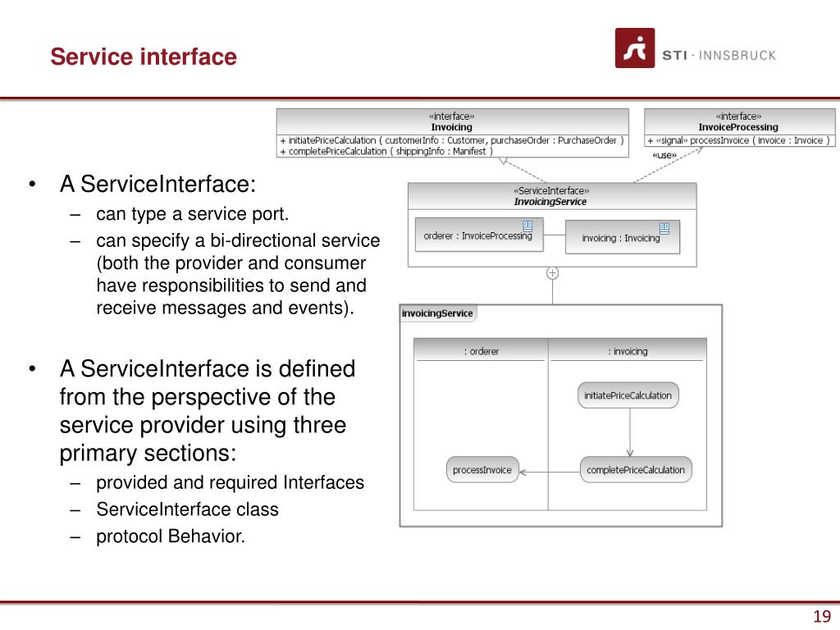The height and width of the screenshot is (630, 840).
Task: Click 'protocol Behavior.' list item
Action: pyautogui.click(x=171, y=536)
